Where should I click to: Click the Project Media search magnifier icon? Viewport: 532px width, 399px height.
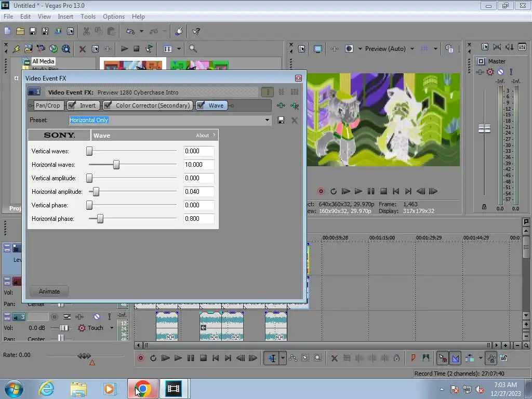pos(193,49)
